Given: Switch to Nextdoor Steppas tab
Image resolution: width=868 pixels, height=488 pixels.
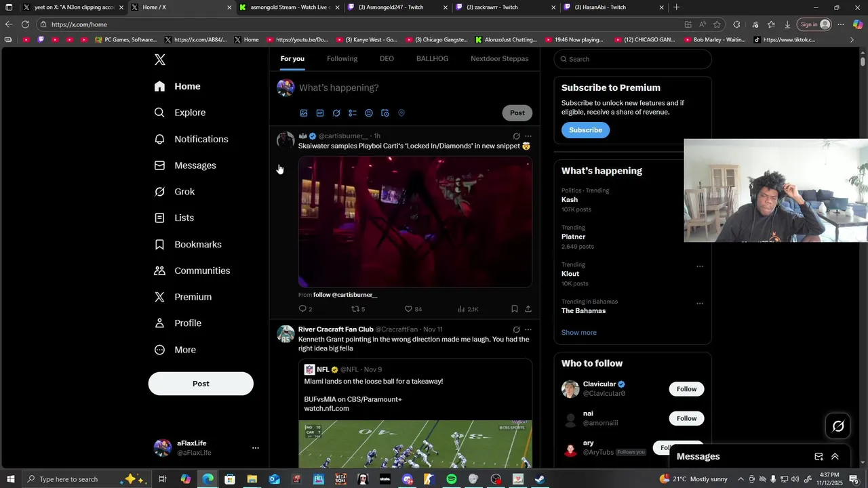Looking at the screenshot, I should (500, 59).
